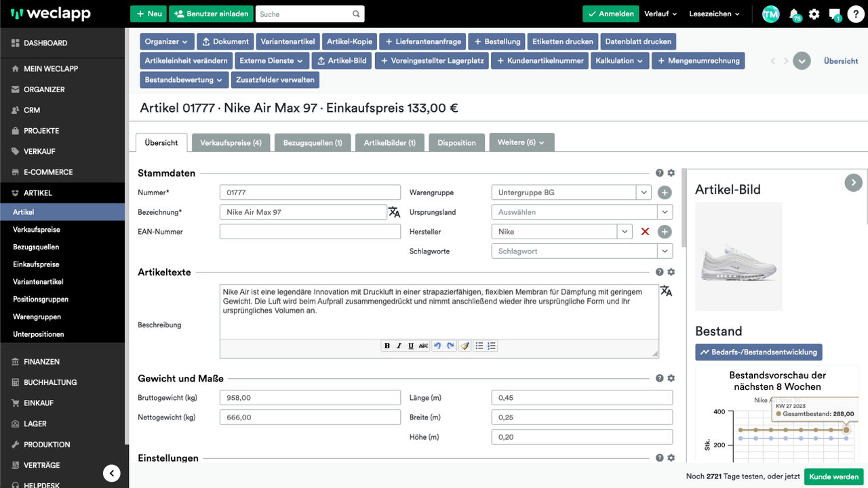Click the EAN-Nummer input field
Image resolution: width=868 pixels, height=488 pixels.
[x=310, y=232]
